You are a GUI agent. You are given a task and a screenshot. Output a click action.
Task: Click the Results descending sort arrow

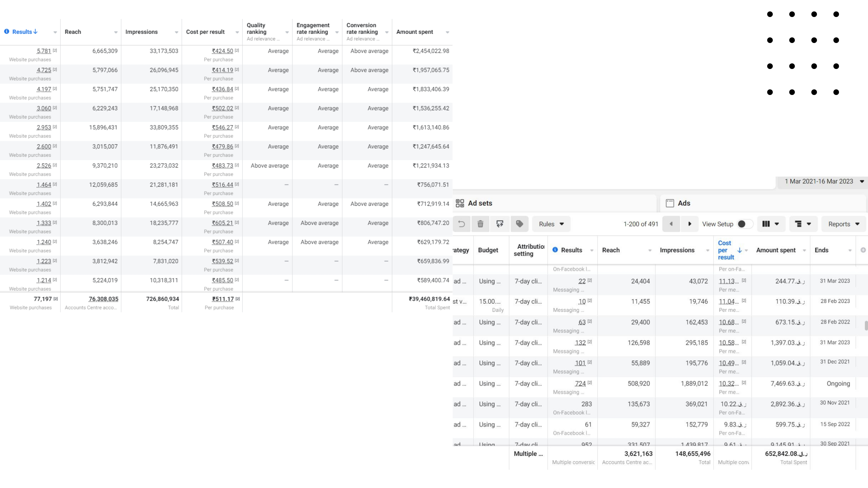pyautogui.click(x=35, y=31)
